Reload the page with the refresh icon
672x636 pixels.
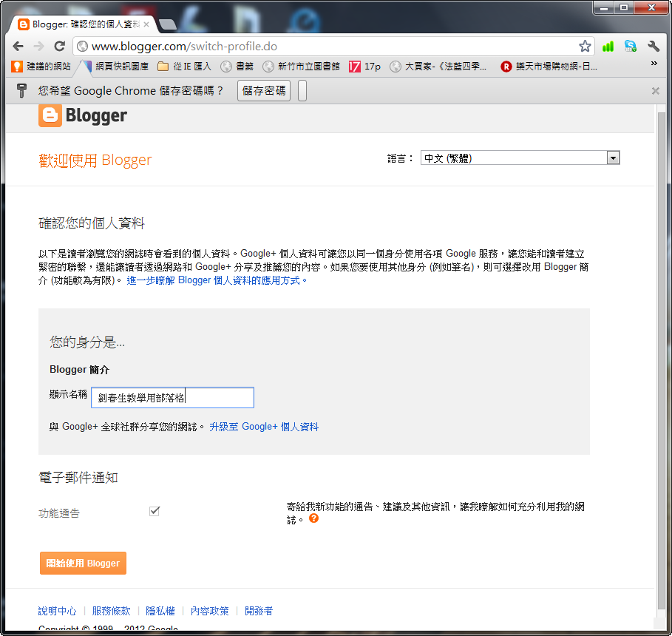coord(60,47)
